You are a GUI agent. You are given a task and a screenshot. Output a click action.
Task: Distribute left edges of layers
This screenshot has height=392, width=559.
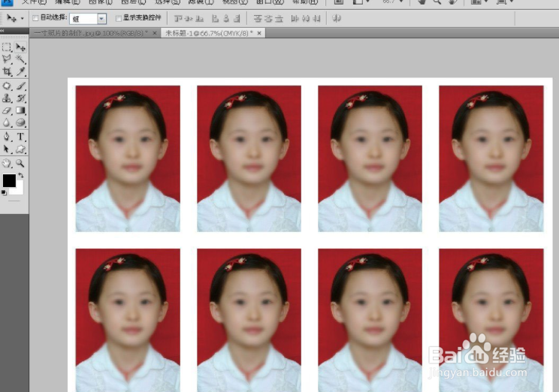tap(295, 18)
